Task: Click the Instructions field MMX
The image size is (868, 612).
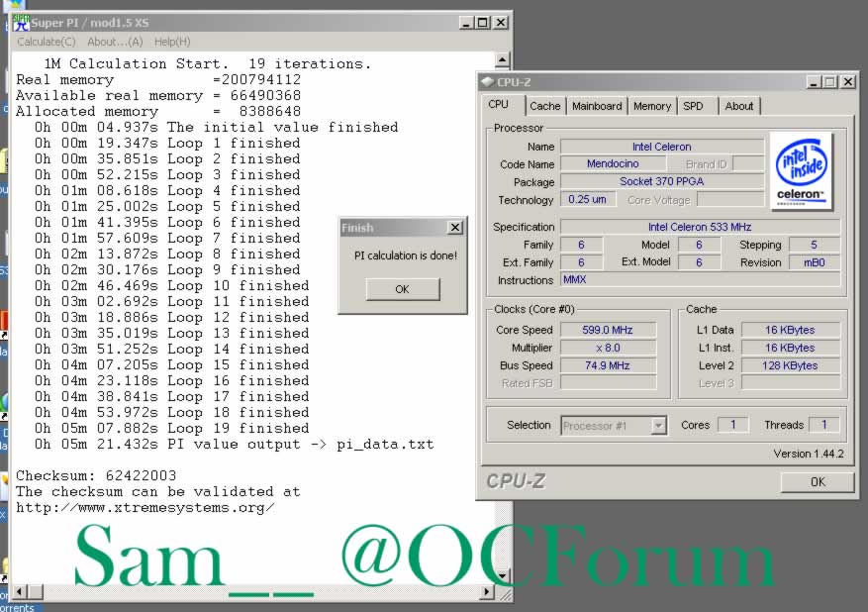Action: [700, 279]
